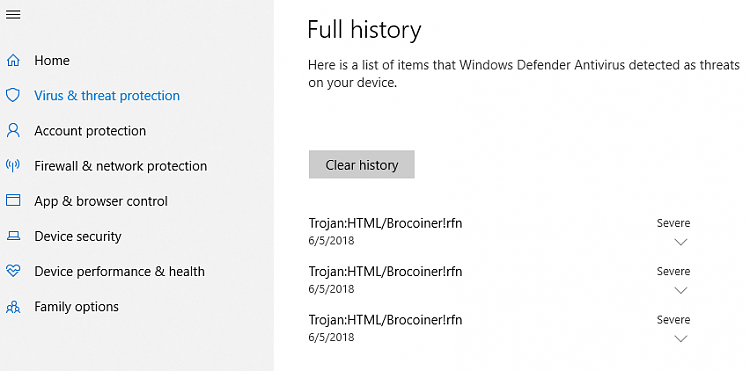The width and height of the screenshot is (750, 371).
Task: Click the App & browser control window icon
Action: (x=13, y=200)
